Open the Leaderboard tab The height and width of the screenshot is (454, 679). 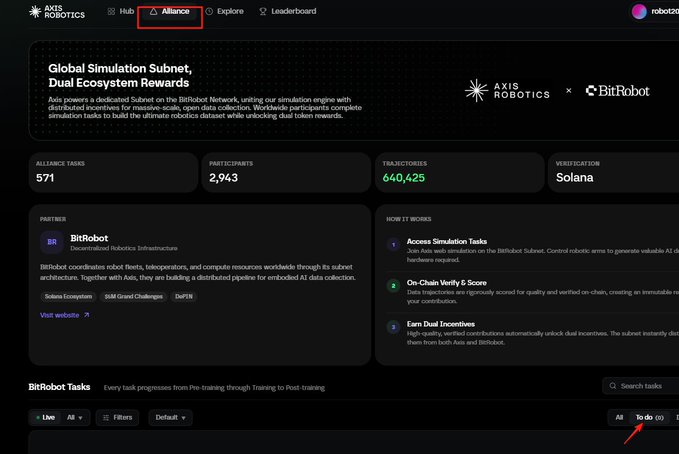(288, 11)
